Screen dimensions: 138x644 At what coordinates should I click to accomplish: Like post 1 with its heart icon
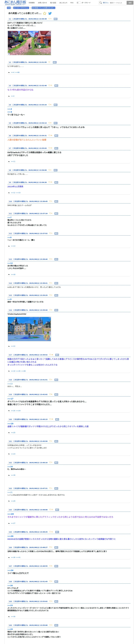coord(49,19)
